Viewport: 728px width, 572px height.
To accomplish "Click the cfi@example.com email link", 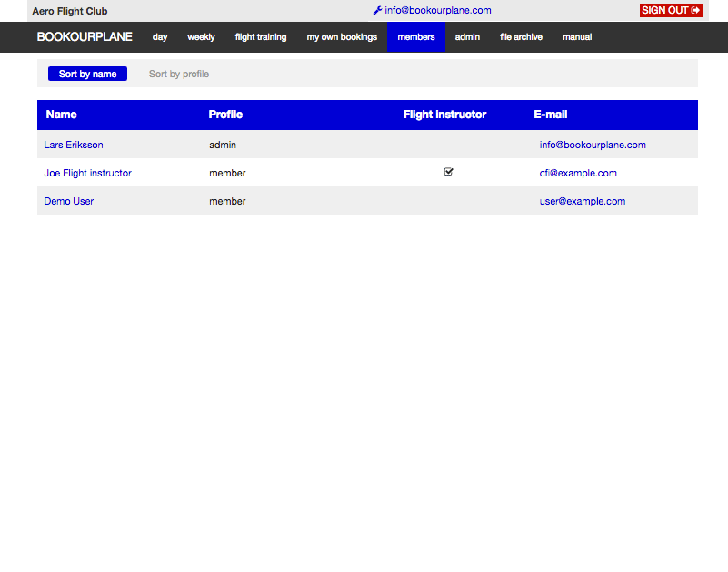I will pyautogui.click(x=578, y=173).
